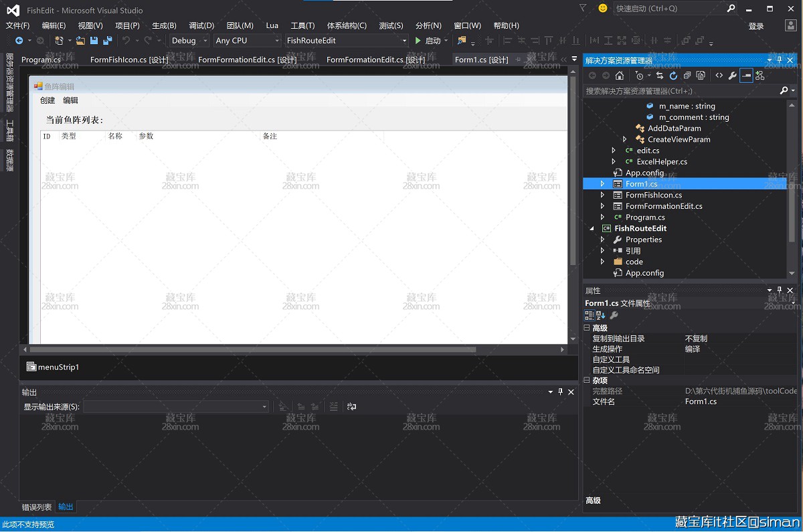This screenshot has width=803, height=532.
Task: Click the View Class Diagram icon
Action: [x=760, y=76]
